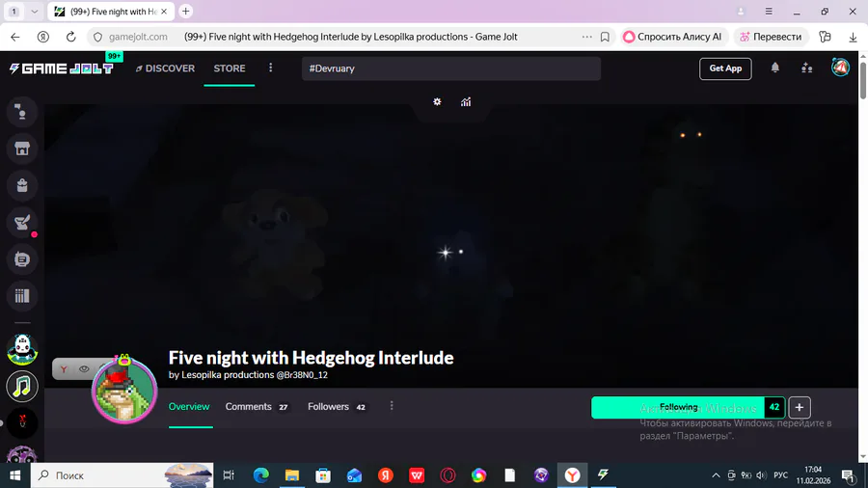The height and width of the screenshot is (488, 868).
Task: Click Перевести translate button
Action: pos(772,37)
